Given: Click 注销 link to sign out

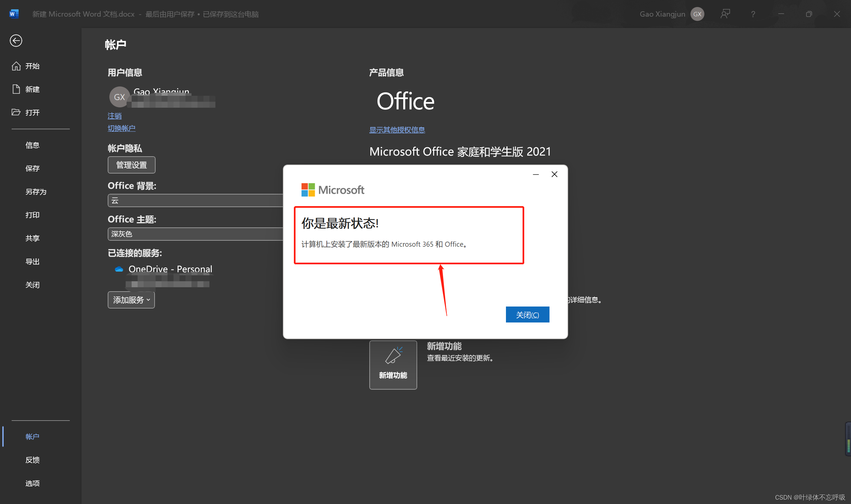Looking at the screenshot, I should point(115,115).
